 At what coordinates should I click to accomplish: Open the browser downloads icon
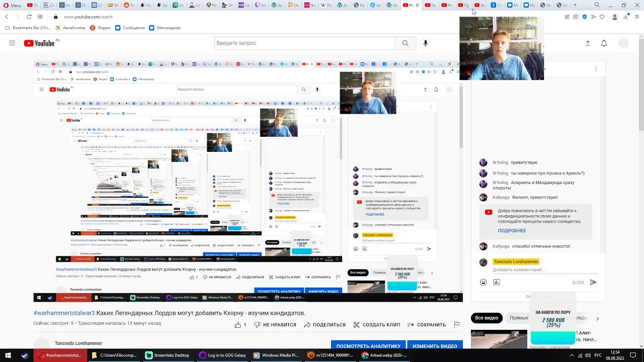click(x=626, y=17)
